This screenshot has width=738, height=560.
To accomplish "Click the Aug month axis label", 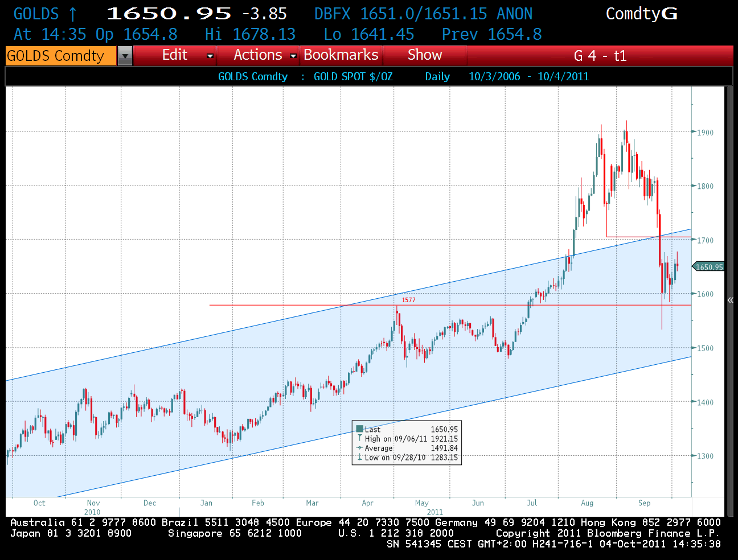I will click(587, 503).
